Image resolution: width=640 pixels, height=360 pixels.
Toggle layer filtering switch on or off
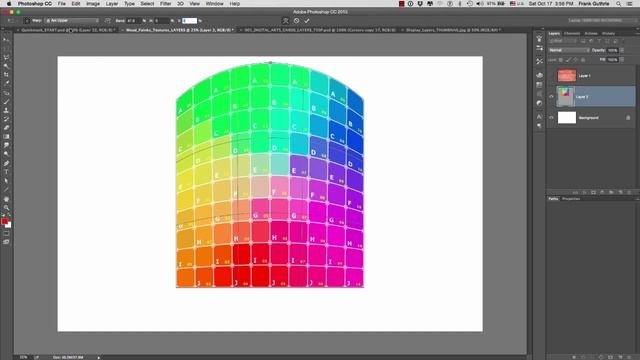(624, 41)
